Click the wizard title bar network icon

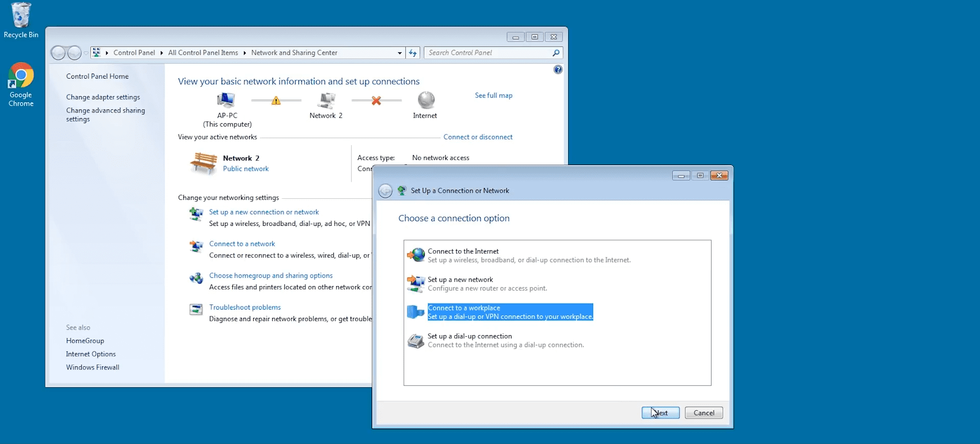[x=402, y=191]
